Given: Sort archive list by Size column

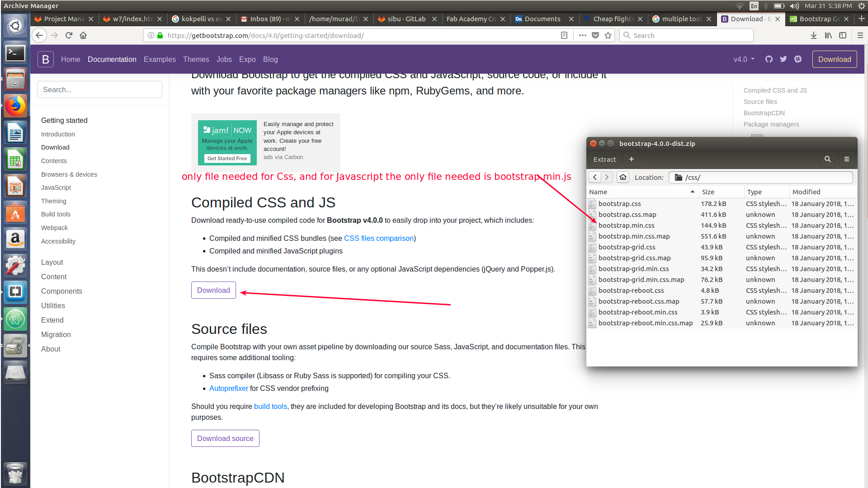Looking at the screenshot, I should [722, 192].
